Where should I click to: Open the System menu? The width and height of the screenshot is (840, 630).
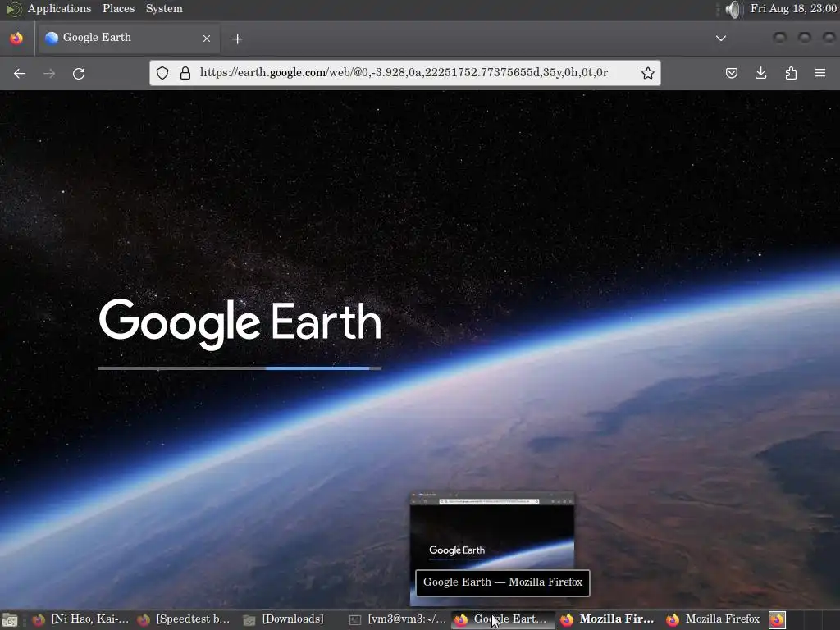point(164,8)
